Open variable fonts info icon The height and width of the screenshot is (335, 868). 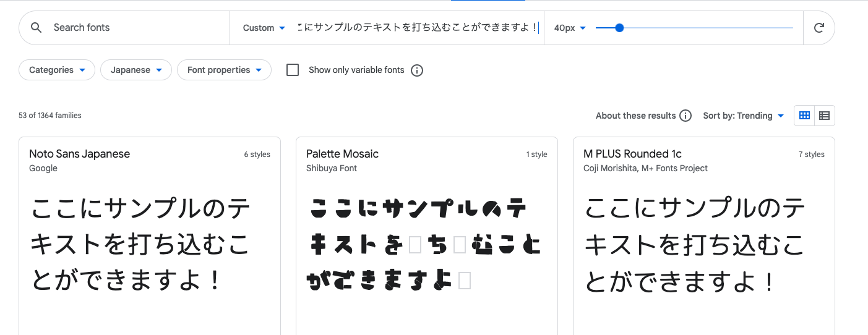click(x=417, y=70)
